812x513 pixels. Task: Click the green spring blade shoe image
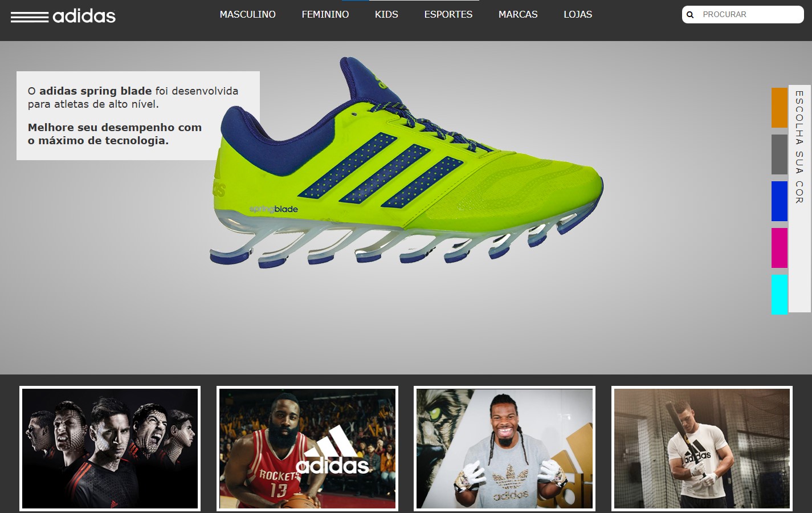pyautogui.click(x=406, y=171)
